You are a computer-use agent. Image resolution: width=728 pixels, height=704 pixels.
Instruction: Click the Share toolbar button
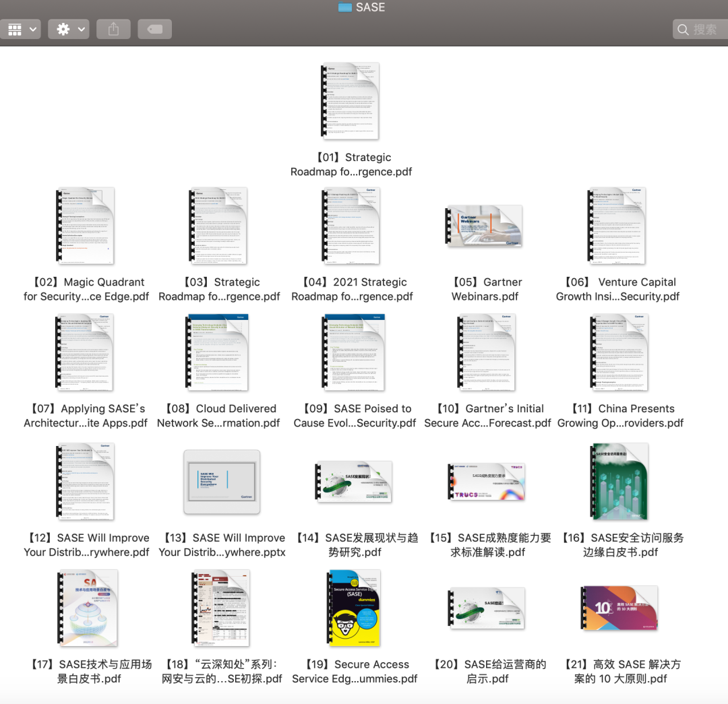pyautogui.click(x=113, y=29)
